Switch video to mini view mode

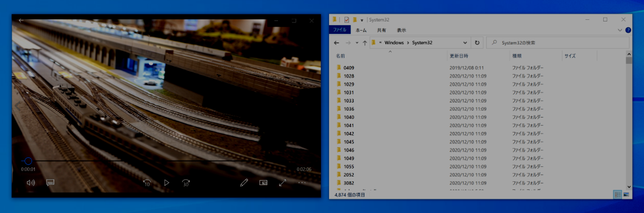[x=264, y=182]
